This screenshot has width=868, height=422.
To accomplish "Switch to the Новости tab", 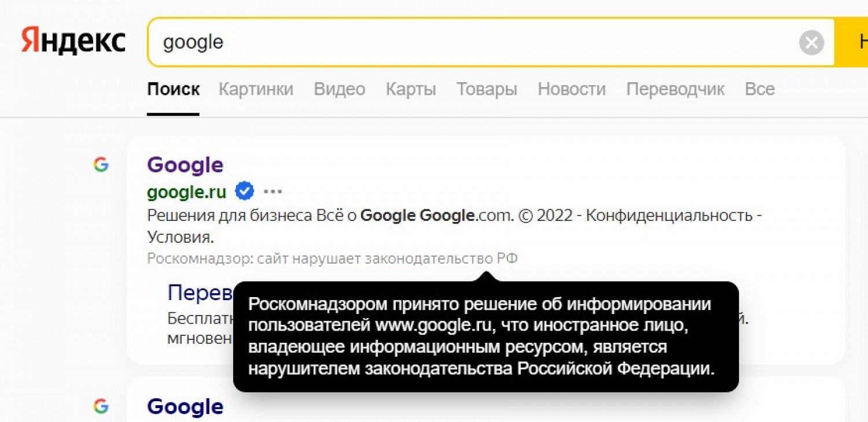I will 572,89.
